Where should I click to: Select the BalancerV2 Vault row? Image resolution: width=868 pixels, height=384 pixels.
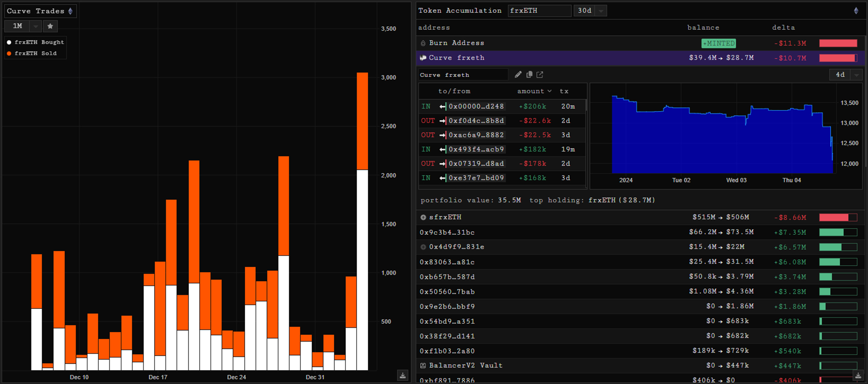pos(465,365)
